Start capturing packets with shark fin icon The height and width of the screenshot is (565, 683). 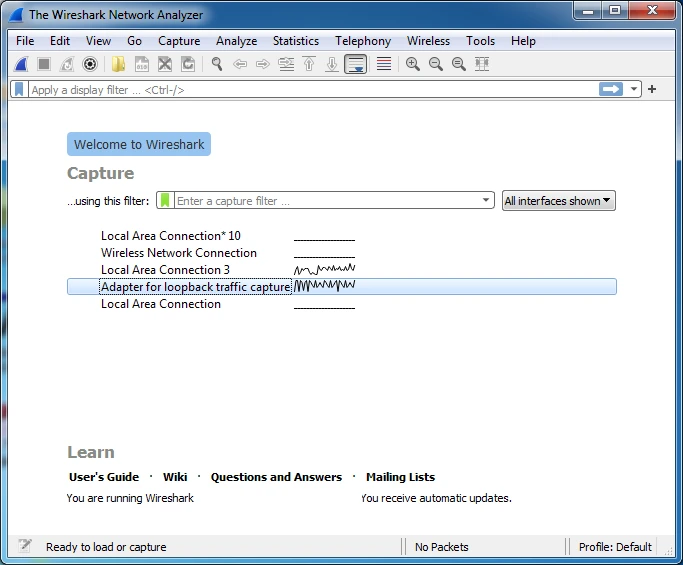[x=21, y=64]
